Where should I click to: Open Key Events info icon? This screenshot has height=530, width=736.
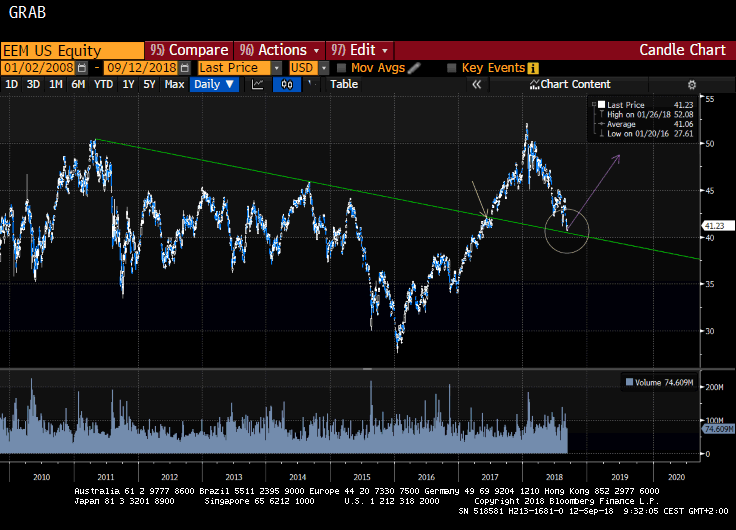(x=533, y=68)
